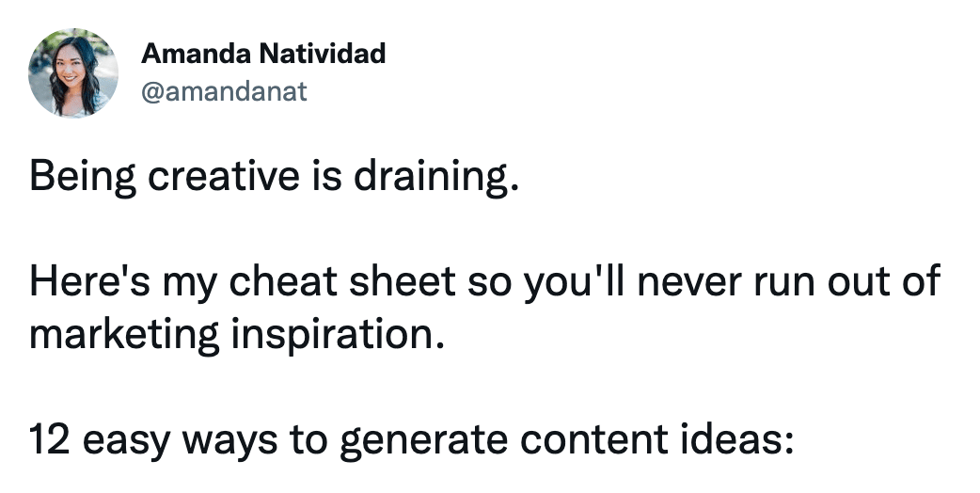Select the line 'marketing inspiration.'
Viewport: 980px width, 493px height.
(x=237, y=335)
